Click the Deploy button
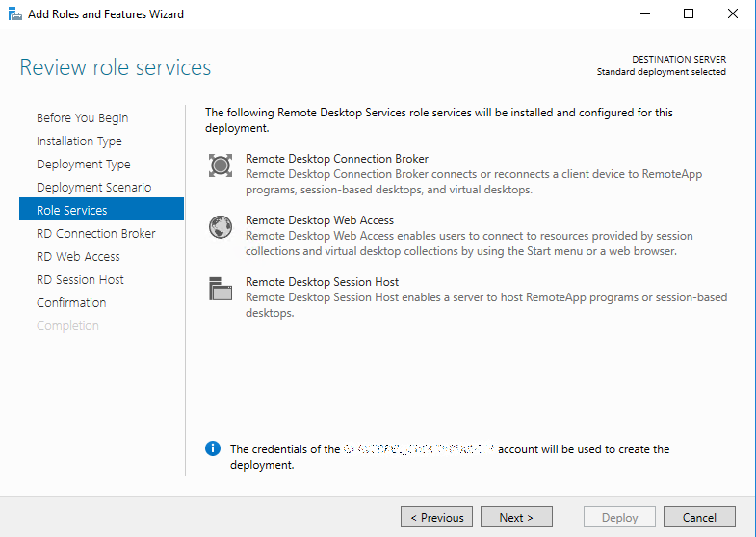This screenshot has height=537, width=756. [619, 517]
